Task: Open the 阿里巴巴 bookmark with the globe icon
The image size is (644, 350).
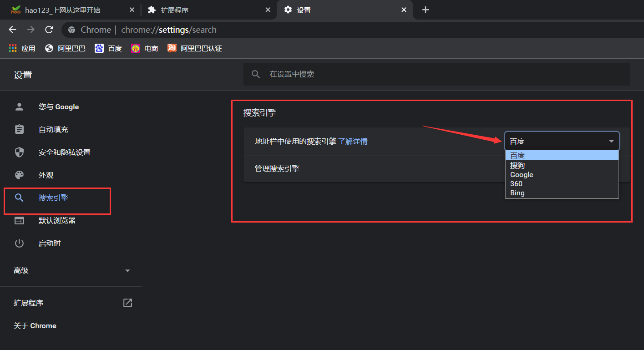Action: (49, 48)
